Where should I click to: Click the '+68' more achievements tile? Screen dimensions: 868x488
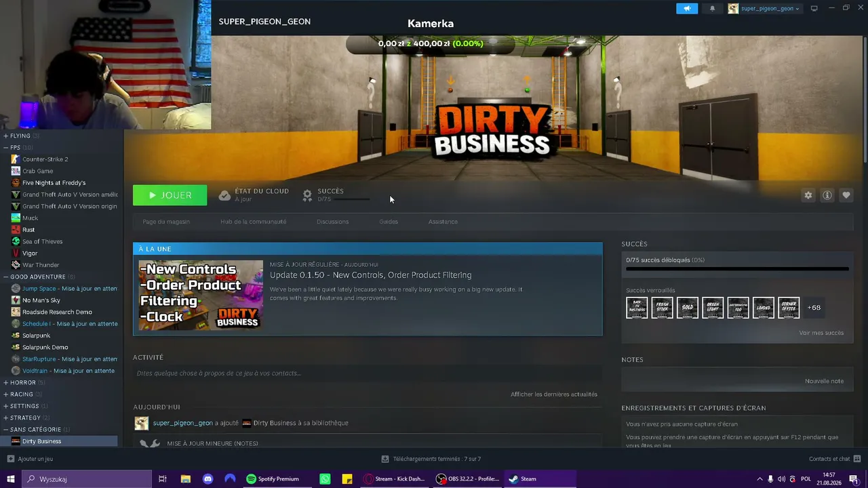click(x=814, y=308)
